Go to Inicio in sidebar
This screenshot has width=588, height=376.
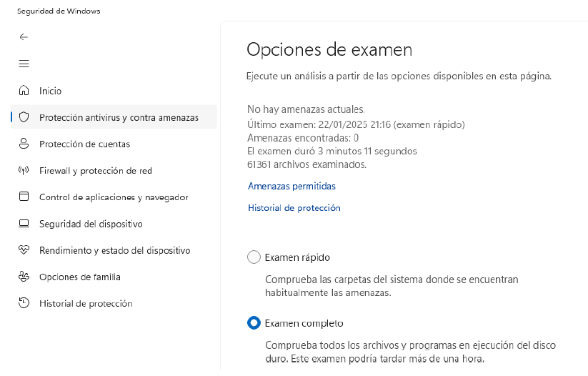tap(51, 91)
